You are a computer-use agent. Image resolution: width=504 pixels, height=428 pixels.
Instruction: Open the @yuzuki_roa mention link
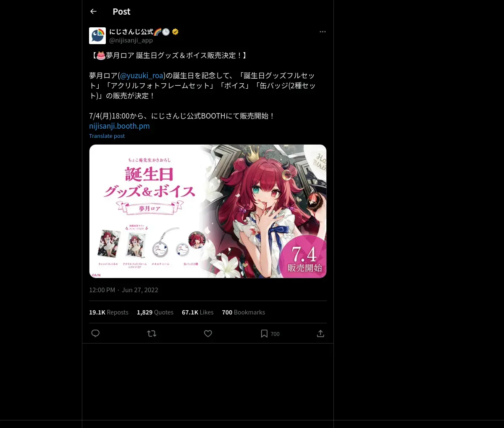(x=142, y=76)
